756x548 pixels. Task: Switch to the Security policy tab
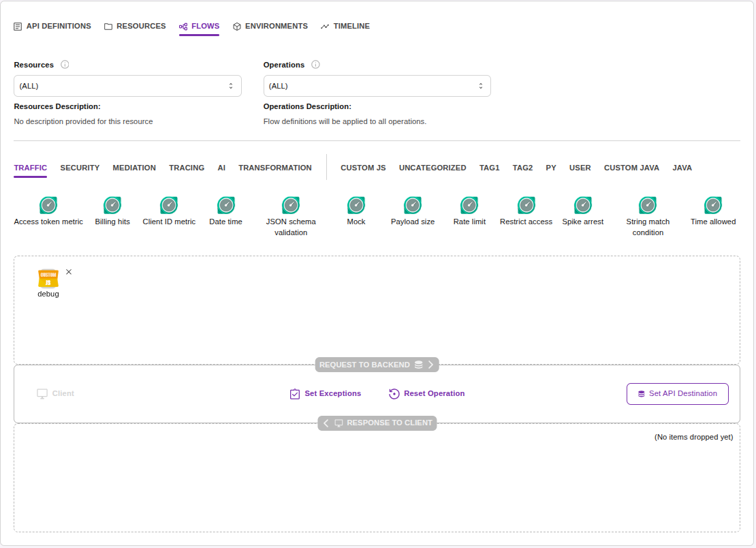pyautogui.click(x=80, y=168)
